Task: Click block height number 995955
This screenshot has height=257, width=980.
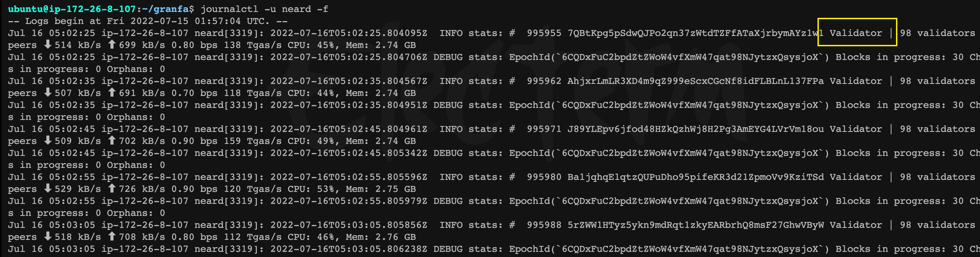Action: pos(543,33)
